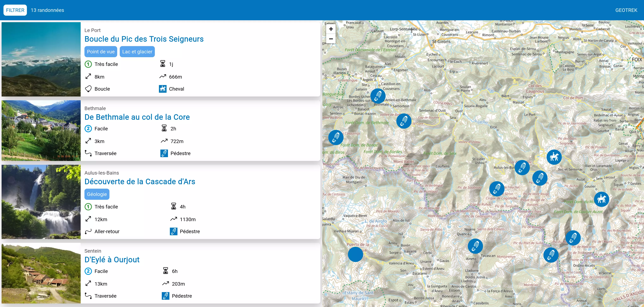Click the hiking marker at Aulus-les-Bains
This screenshot has height=307, width=644.
[x=522, y=167]
